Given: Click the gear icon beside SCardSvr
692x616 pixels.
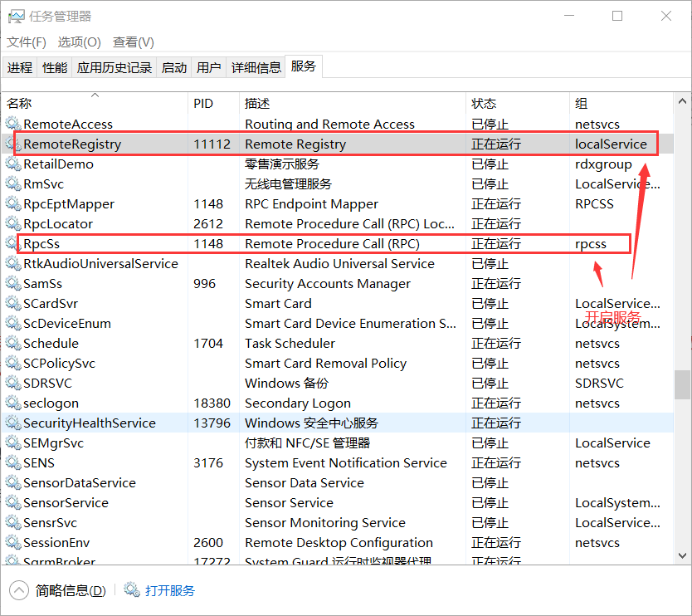Looking at the screenshot, I should tap(13, 303).
